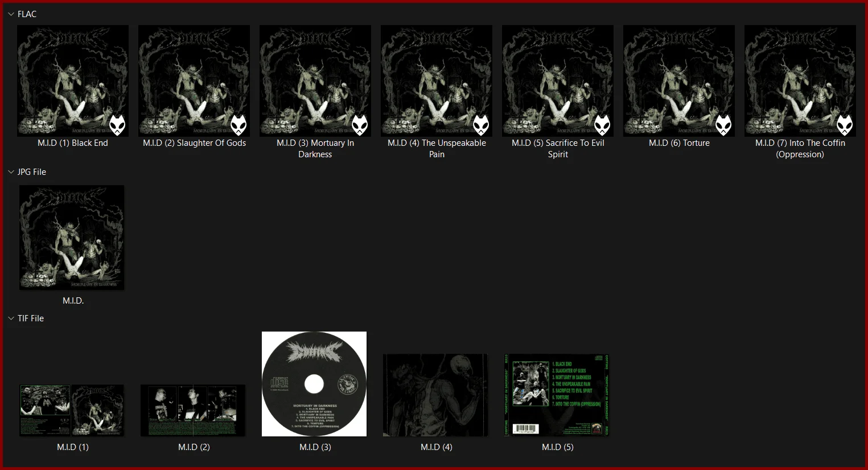Collapse the JPG File group chevron
This screenshot has width=868, height=470.
(11, 172)
